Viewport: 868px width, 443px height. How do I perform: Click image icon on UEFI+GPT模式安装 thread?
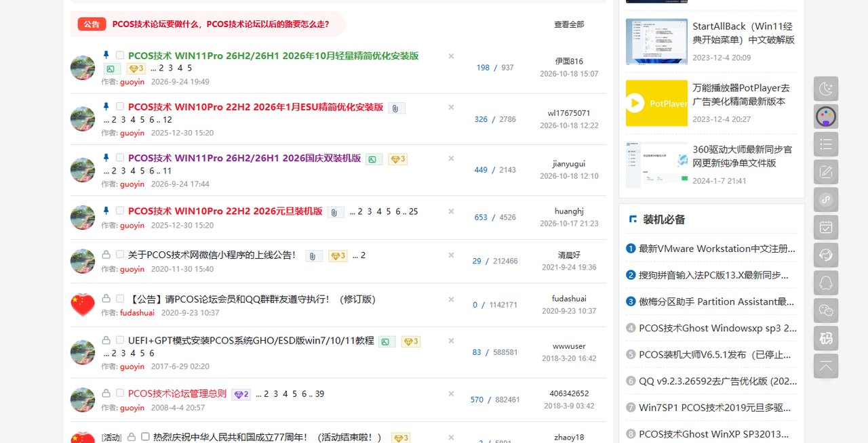click(x=387, y=342)
